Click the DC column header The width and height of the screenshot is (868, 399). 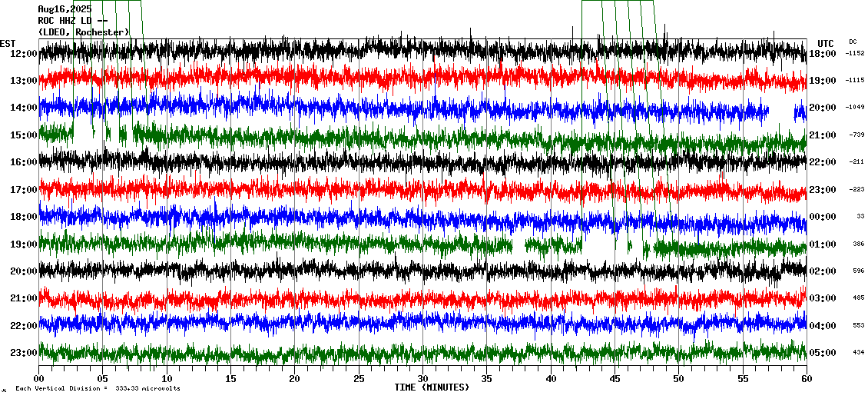pos(853,42)
